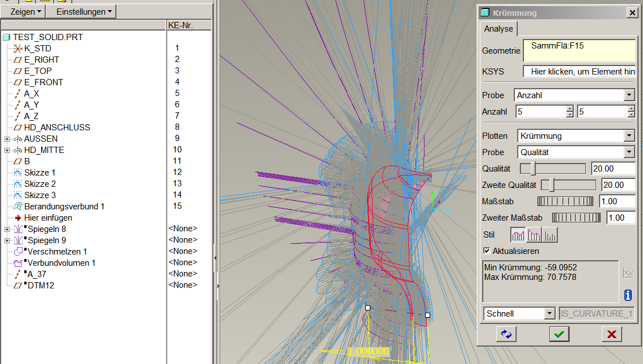The height and width of the screenshot is (364, 643).
Task: Open the blue info icon in Krümmung dialog
Action: [x=628, y=295]
